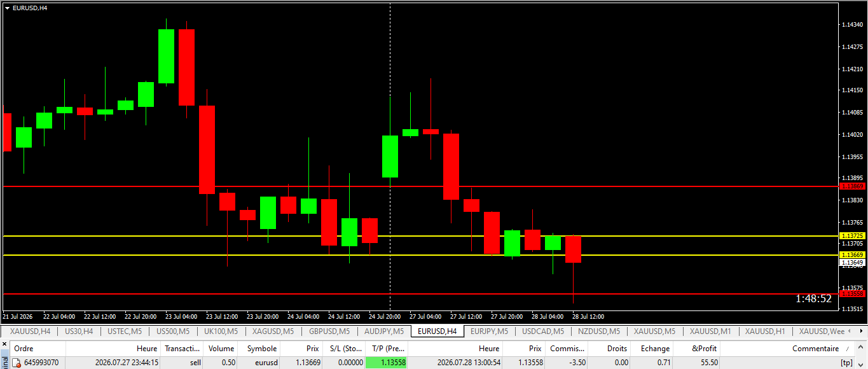Select the red 1.13558 price label on the axis
Screen dimensions: 868x369
coord(852,294)
